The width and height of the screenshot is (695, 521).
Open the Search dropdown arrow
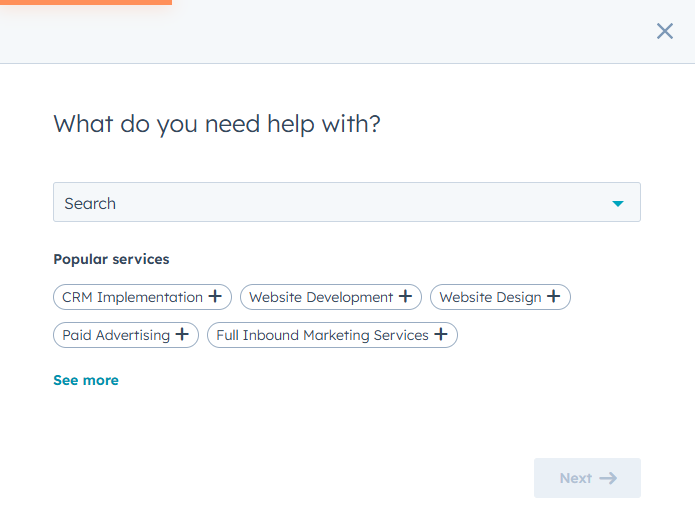(x=618, y=204)
